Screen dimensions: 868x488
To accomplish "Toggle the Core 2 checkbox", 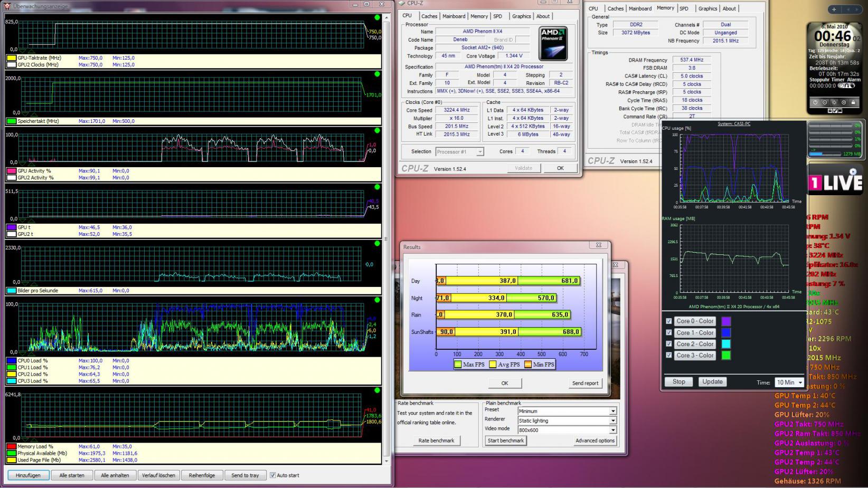I will [669, 344].
